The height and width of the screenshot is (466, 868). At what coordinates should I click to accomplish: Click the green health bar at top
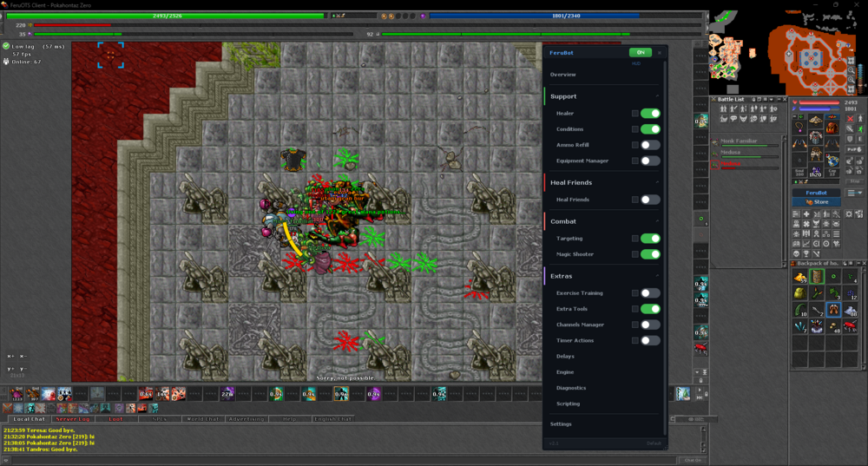coord(165,16)
